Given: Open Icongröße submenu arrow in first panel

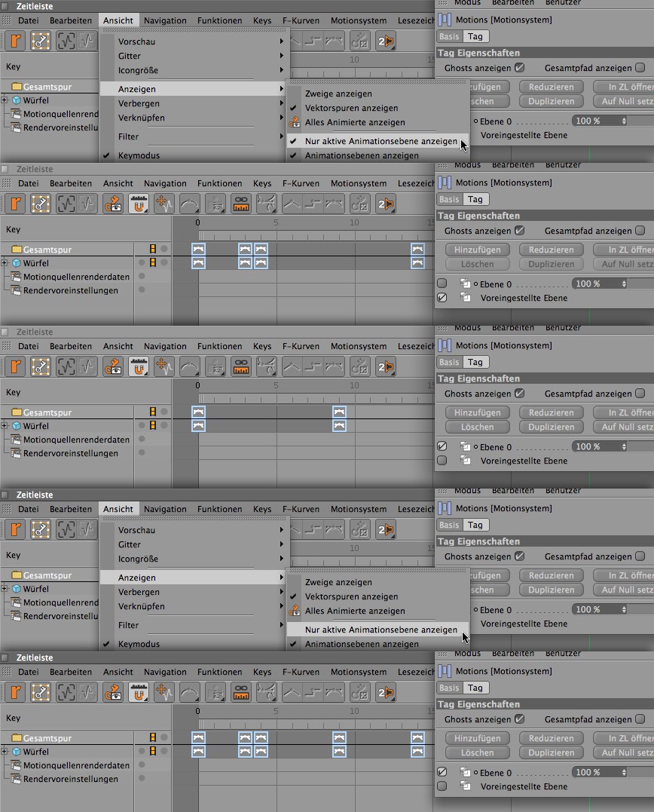Looking at the screenshot, I should coord(282,70).
